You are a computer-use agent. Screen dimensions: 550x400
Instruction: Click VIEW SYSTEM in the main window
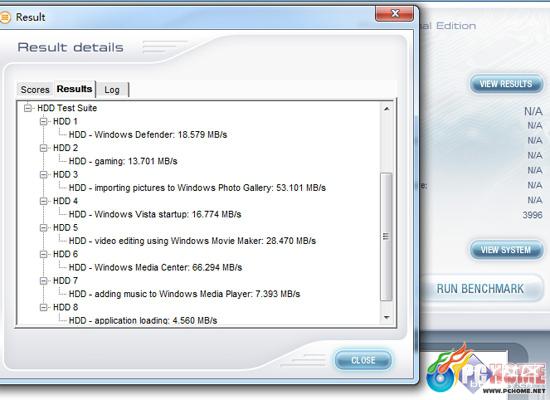[x=506, y=250]
